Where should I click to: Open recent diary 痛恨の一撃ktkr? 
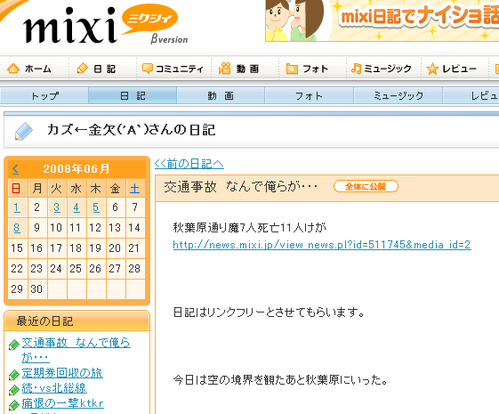pos(63,403)
